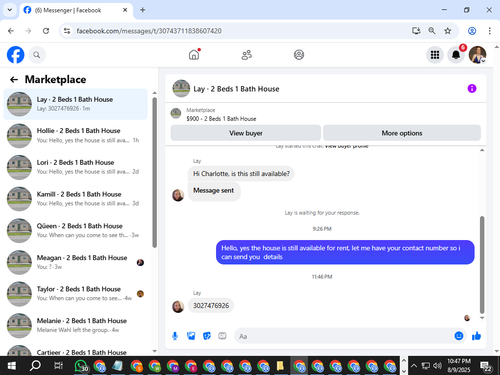The image size is (500, 375).
Task: Open the tab search dropdown arrow
Action: click(x=10, y=10)
